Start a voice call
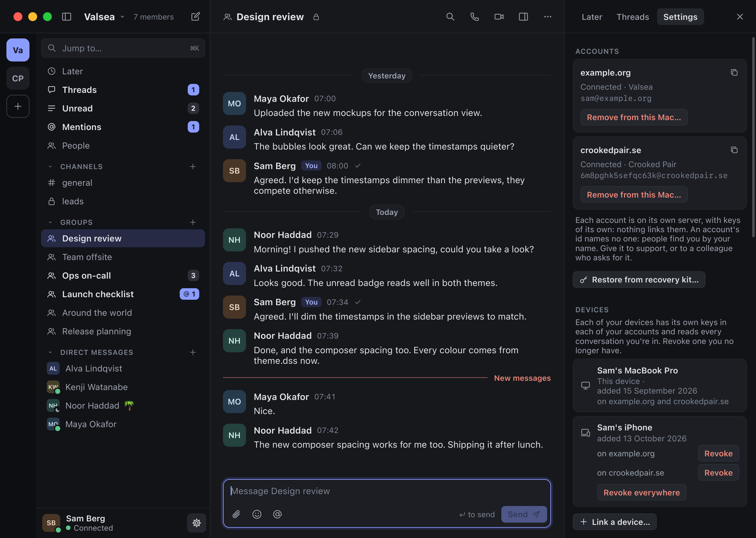 coord(474,17)
